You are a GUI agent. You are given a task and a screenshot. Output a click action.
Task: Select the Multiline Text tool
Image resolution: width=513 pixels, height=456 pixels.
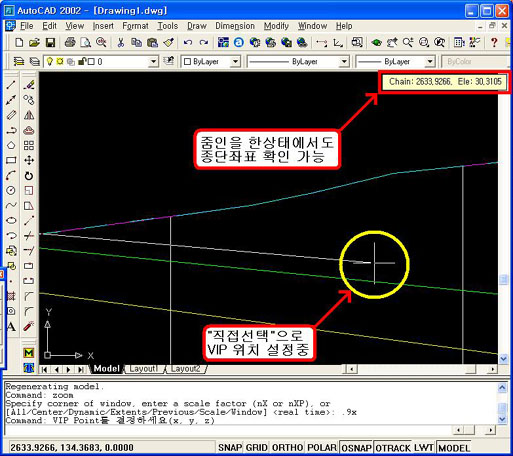(x=11, y=326)
